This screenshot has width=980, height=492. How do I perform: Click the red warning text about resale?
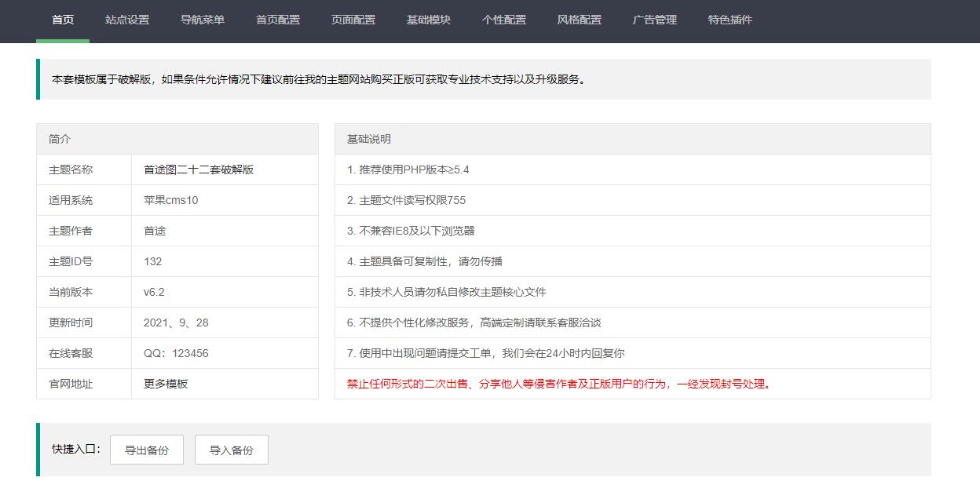559,384
